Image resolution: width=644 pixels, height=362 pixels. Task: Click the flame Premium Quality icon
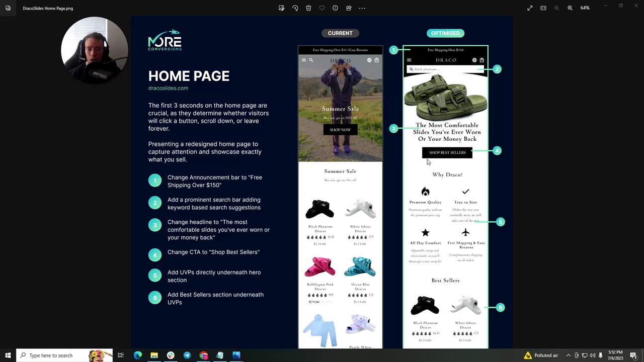[425, 192]
